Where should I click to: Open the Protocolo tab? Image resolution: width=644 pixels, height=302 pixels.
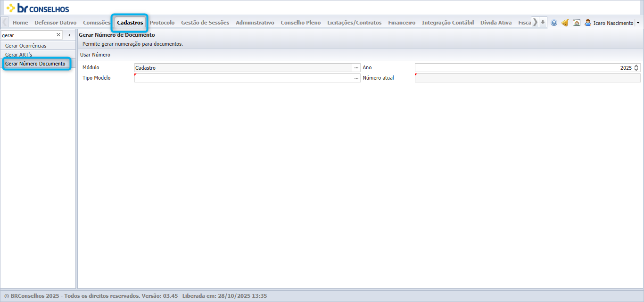click(x=162, y=23)
